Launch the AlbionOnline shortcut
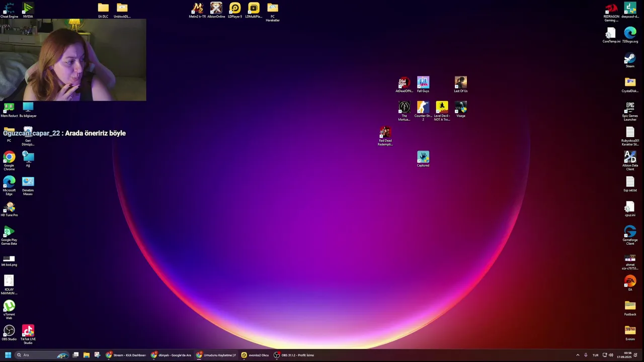644x362 pixels. (216, 10)
